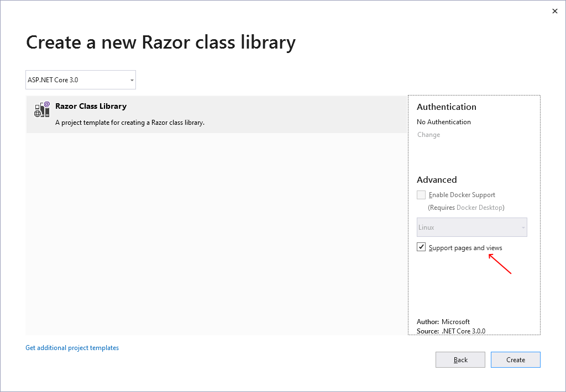Screen dimensions: 566x392
Task: Click the framework selector dropdown arrow
Action: [x=131, y=80]
